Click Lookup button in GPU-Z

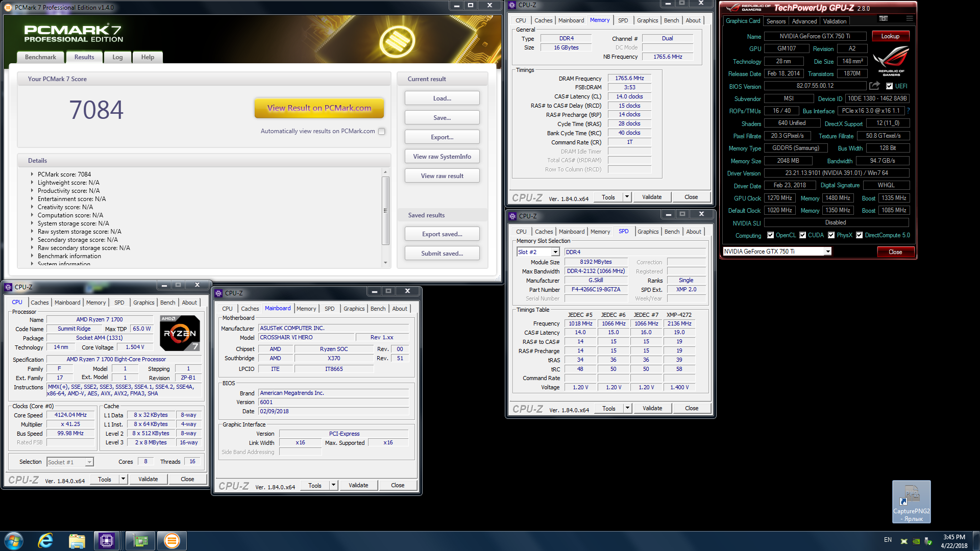point(890,36)
